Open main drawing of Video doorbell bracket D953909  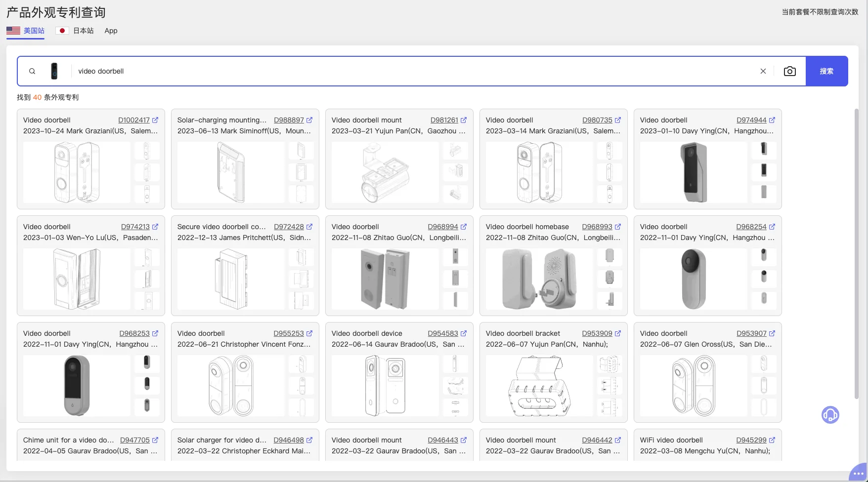click(x=539, y=386)
